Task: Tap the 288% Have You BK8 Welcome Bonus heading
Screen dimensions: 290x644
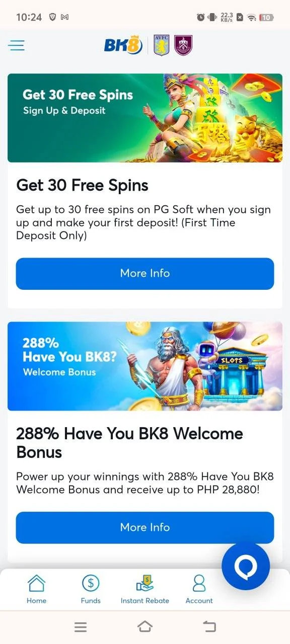Action: coord(129,443)
